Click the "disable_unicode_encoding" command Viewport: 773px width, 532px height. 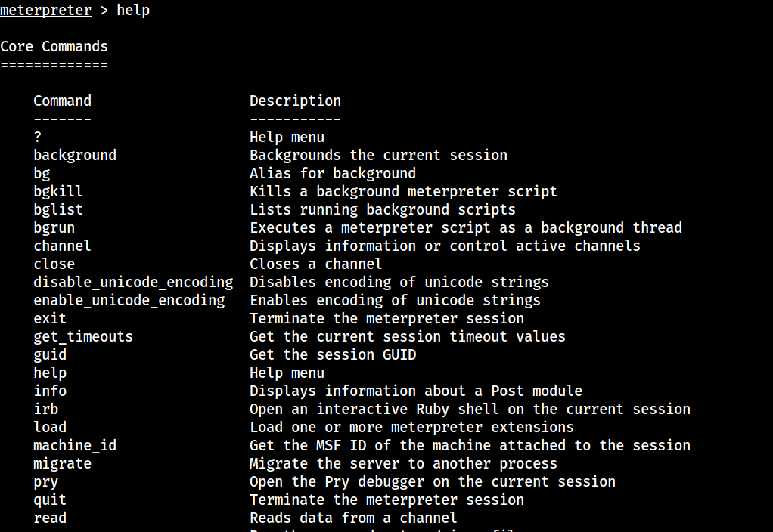coord(133,283)
